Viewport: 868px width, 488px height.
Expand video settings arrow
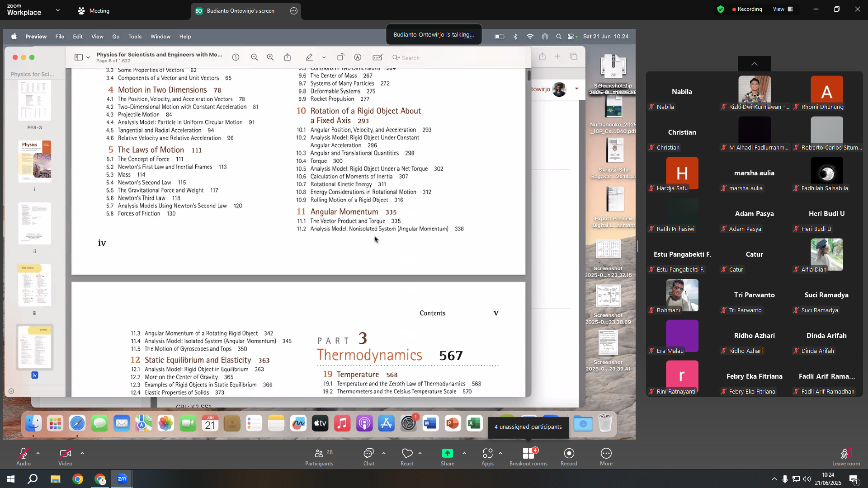pos(82,453)
